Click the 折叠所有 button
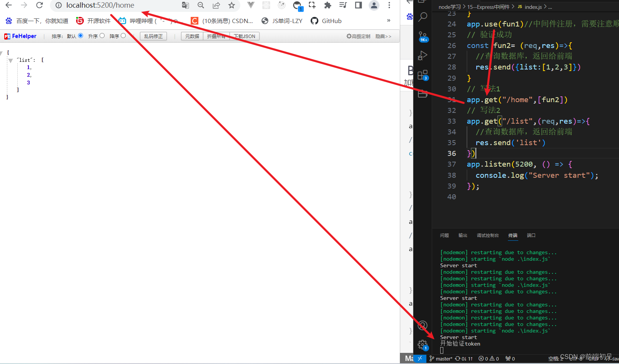This screenshot has height=364, width=619. click(216, 36)
